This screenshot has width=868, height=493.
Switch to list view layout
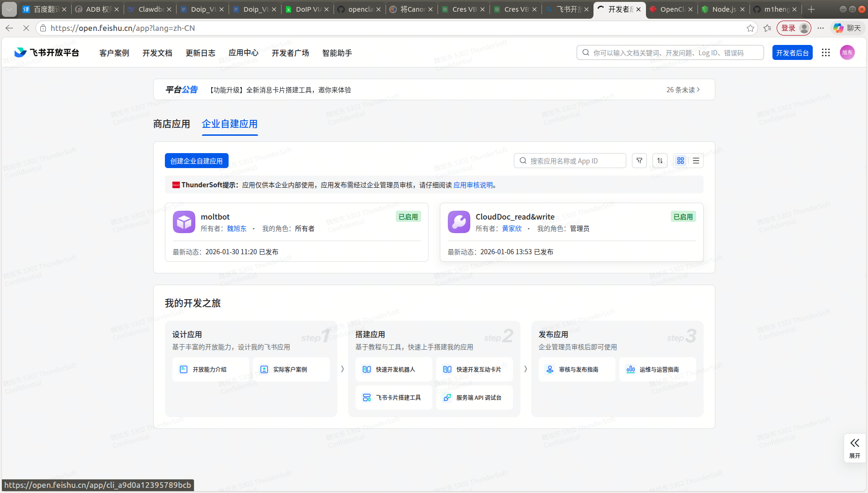(x=696, y=161)
